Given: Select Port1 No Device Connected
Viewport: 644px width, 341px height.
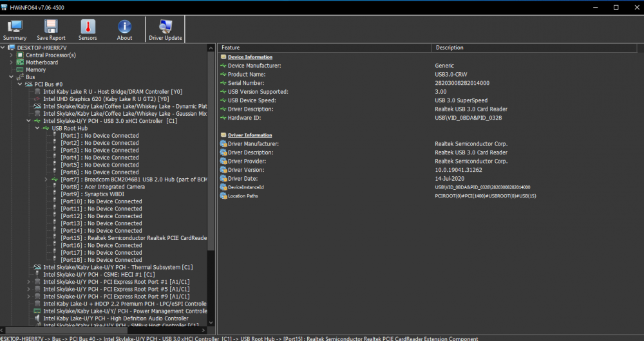Looking at the screenshot, I should pyautogui.click(x=99, y=135).
